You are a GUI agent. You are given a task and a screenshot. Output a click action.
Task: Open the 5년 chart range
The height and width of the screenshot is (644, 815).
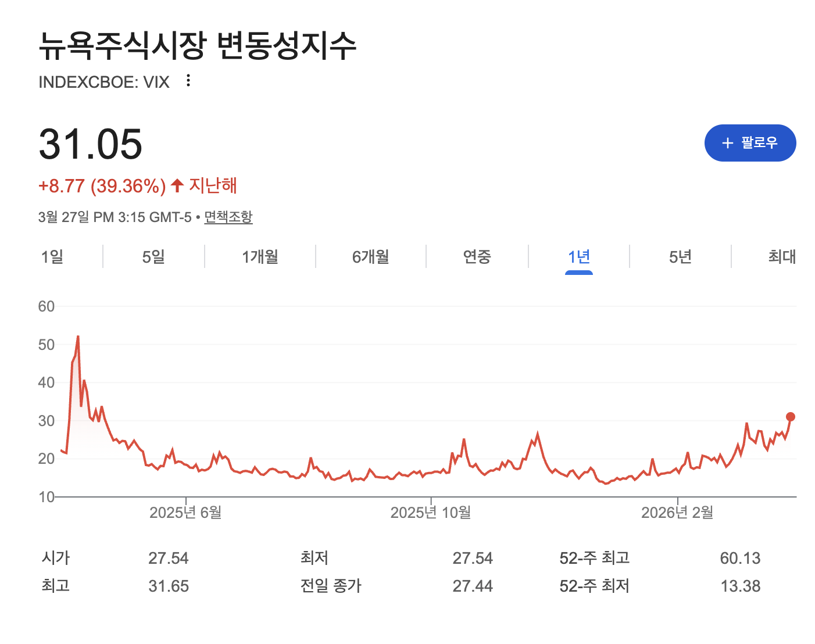point(680,256)
